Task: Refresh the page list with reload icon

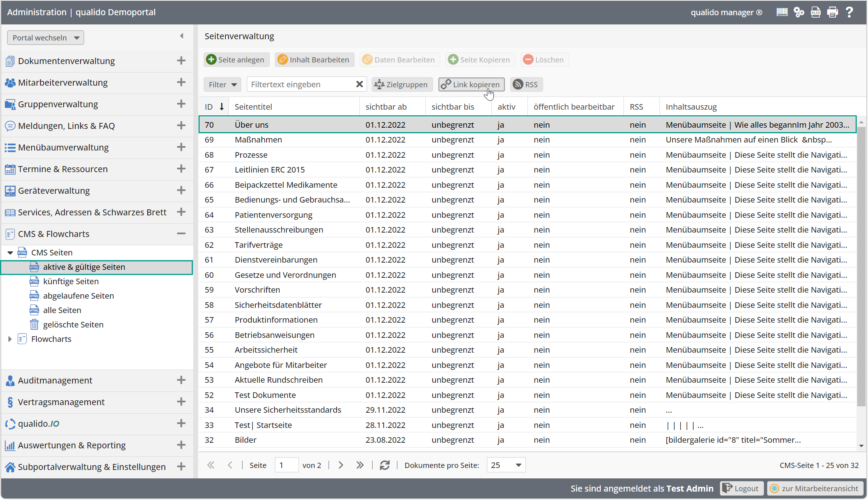Action: [x=385, y=465]
